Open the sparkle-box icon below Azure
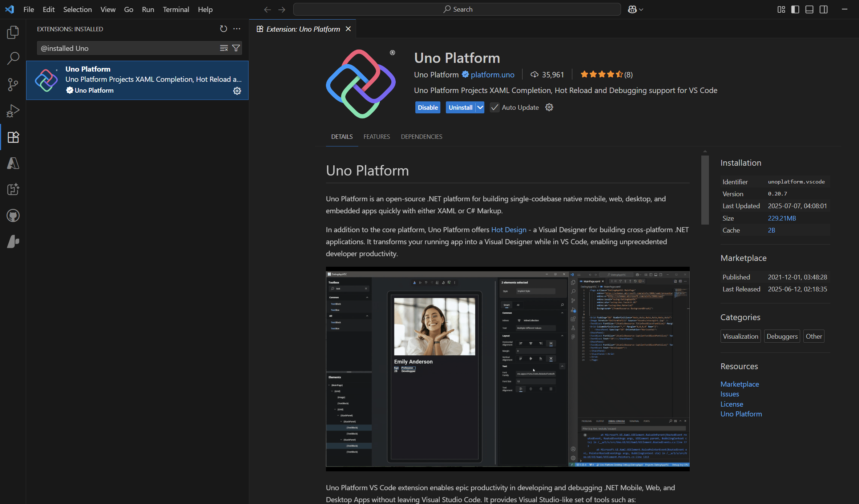 [x=13, y=189]
